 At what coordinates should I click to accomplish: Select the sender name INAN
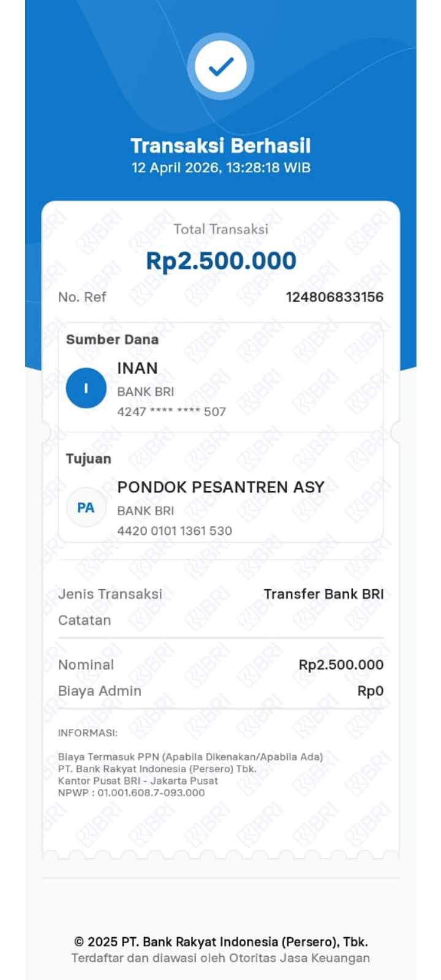tap(137, 368)
